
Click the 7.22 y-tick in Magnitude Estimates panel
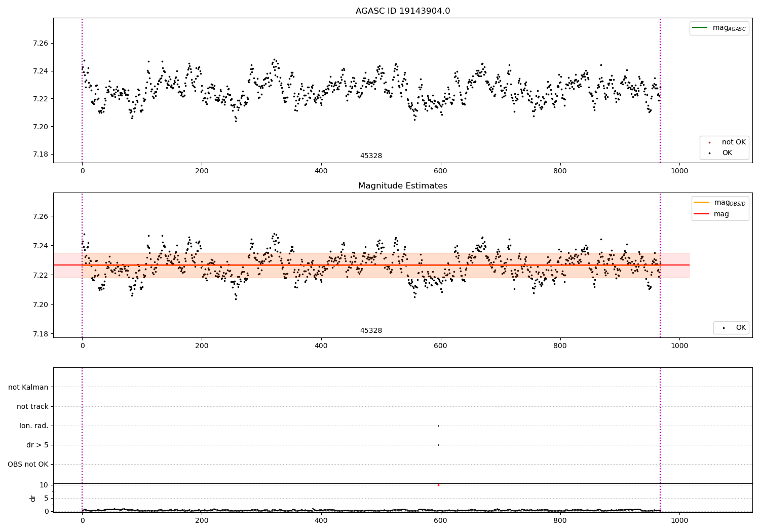coord(40,275)
